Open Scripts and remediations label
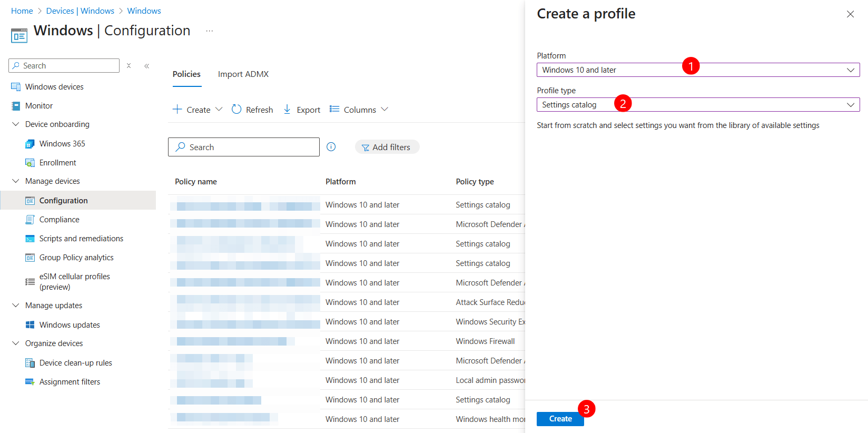Image resolution: width=868 pixels, height=433 pixels. (81, 239)
